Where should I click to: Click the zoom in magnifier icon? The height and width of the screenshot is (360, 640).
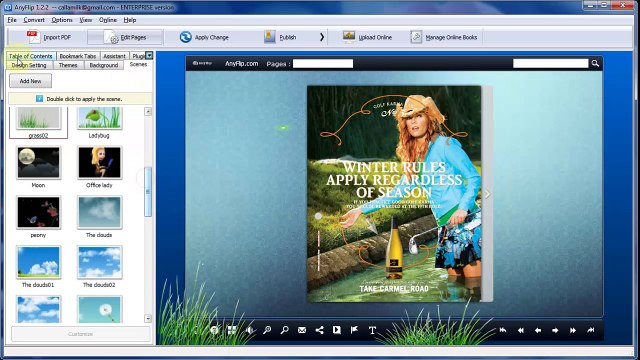click(x=267, y=330)
